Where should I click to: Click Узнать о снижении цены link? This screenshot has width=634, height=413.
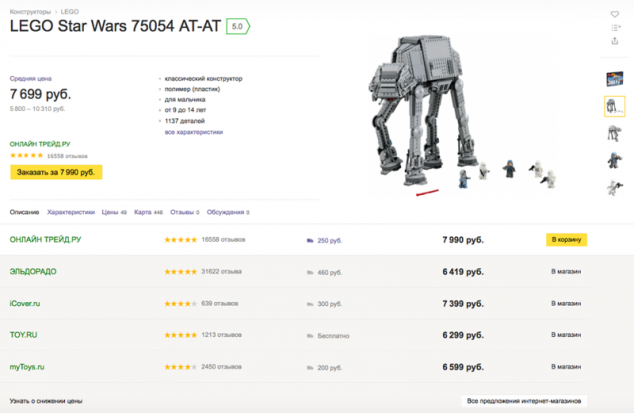point(46,401)
